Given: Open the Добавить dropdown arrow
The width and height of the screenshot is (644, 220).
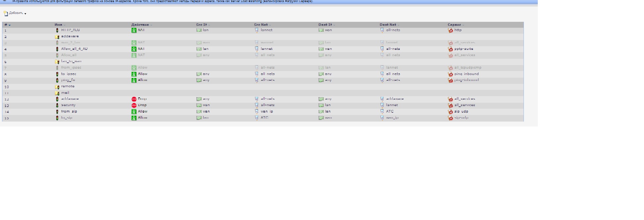Looking at the screenshot, I should click(25, 14).
